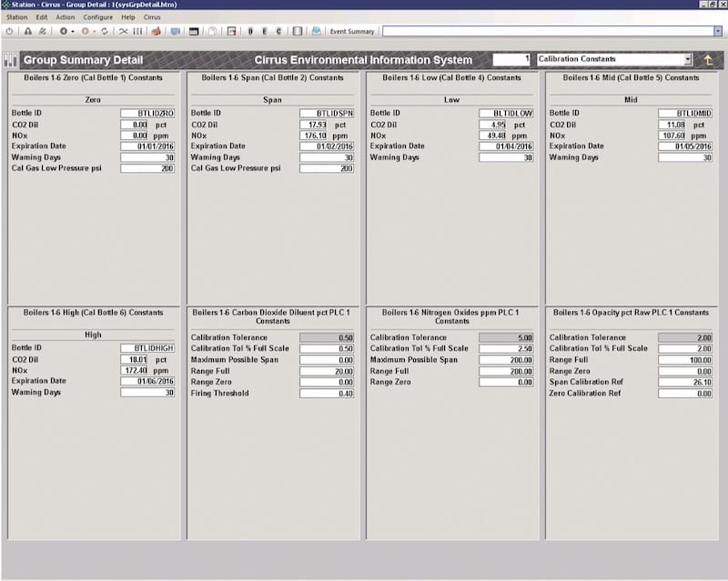The image size is (728, 581).
Task: Click the black window toolbar icon
Action: [194, 31]
